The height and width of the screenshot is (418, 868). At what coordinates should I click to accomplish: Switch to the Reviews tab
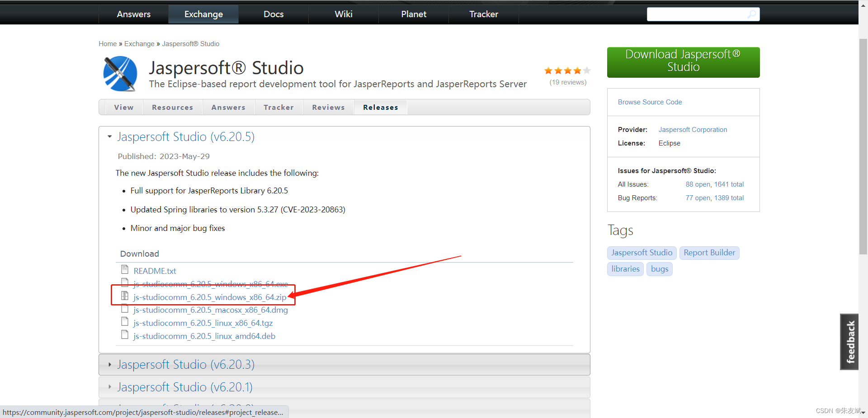tap(328, 107)
